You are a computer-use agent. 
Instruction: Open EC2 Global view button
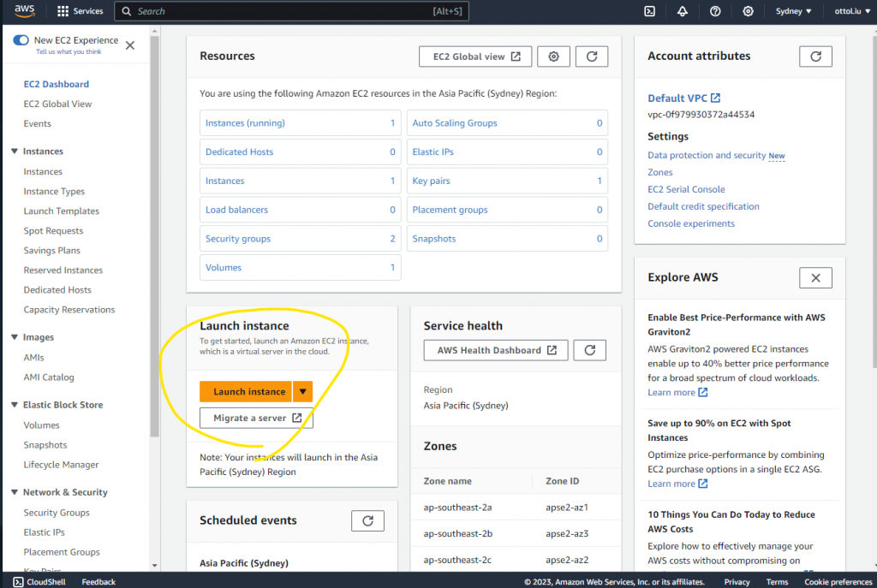click(475, 56)
